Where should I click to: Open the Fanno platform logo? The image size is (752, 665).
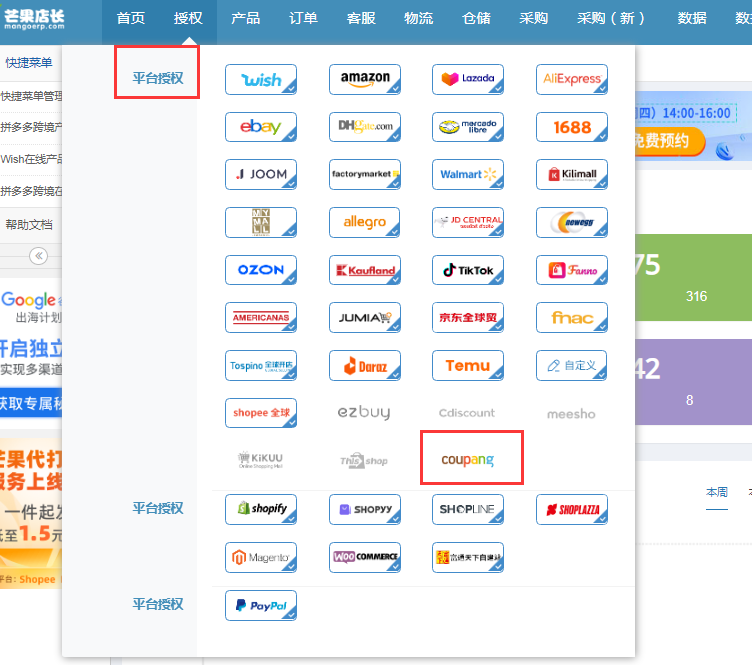click(x=572, y=270)
